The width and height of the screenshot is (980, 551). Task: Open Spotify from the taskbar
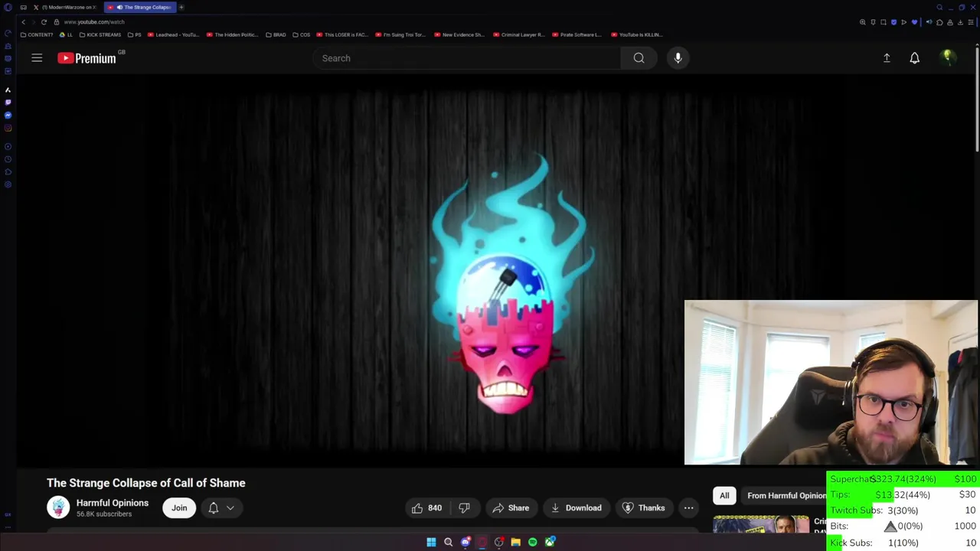point(532,543)
